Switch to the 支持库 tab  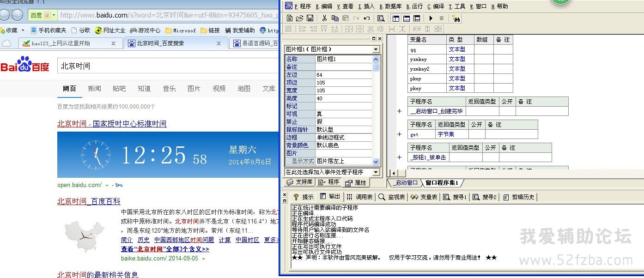click(300, 182)
